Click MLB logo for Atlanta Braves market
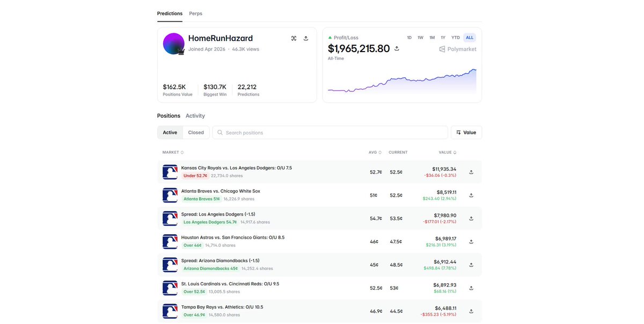Screen dimensions: 644x324 170,195
